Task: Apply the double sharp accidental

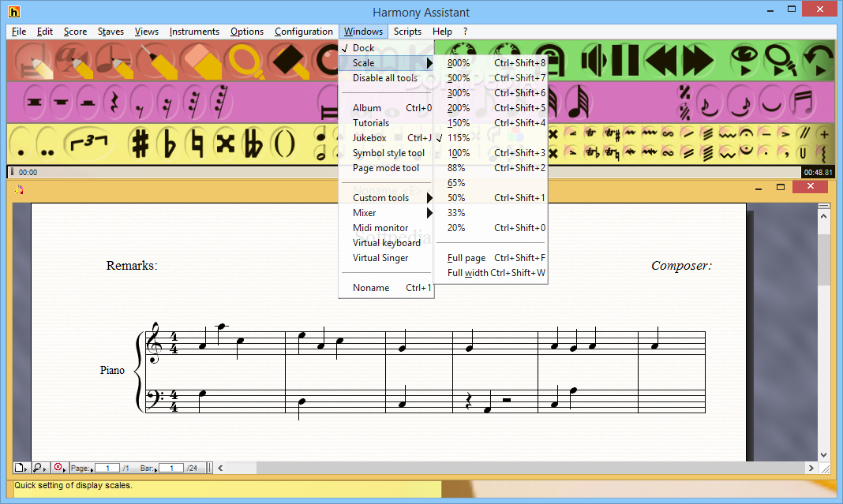Action: [225, 144]
